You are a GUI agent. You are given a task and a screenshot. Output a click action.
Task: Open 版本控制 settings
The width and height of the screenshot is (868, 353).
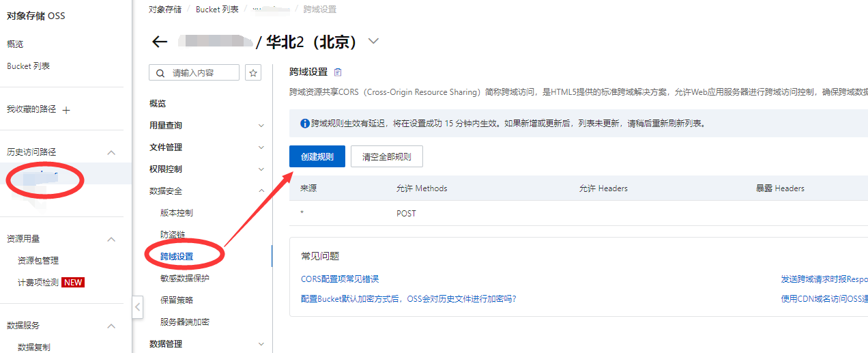[x=177, y=213]
